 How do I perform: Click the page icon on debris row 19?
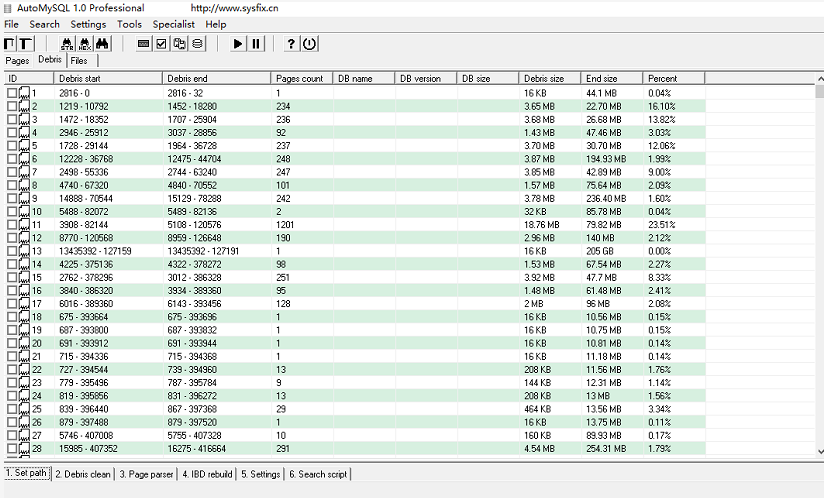(24, 330)
